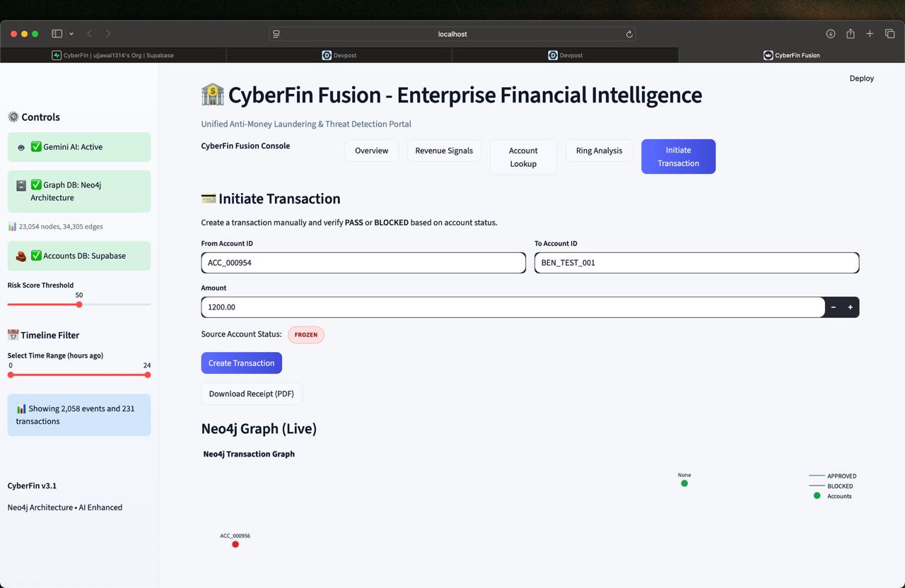
Task: Decrease amount with the minus stepper
Action: (x=834, y=307)
